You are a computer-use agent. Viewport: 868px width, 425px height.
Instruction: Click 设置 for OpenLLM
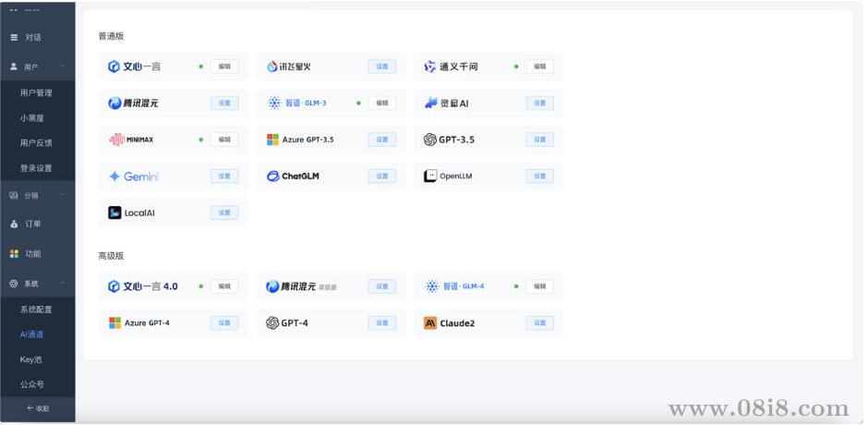click(x=540, y=176)
